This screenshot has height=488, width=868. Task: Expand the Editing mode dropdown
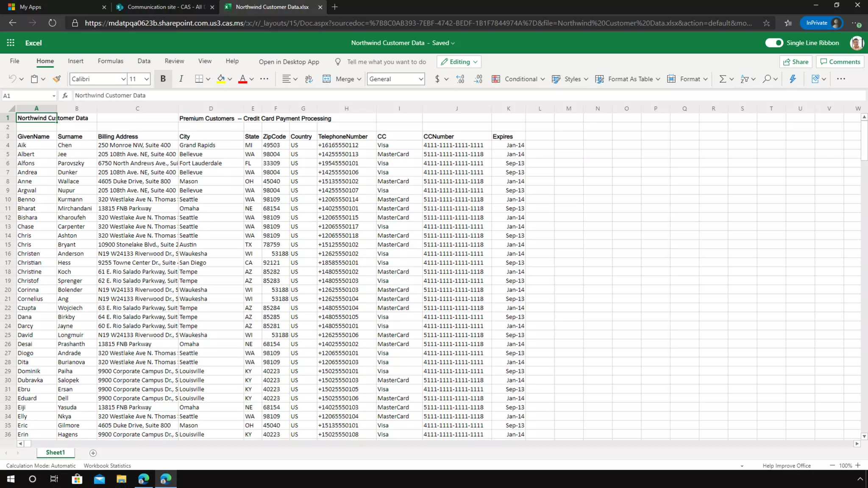459,62
